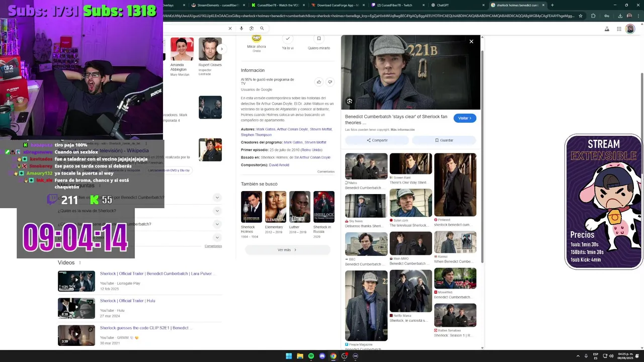Open the Google account avatar

(x=630, y=29)
